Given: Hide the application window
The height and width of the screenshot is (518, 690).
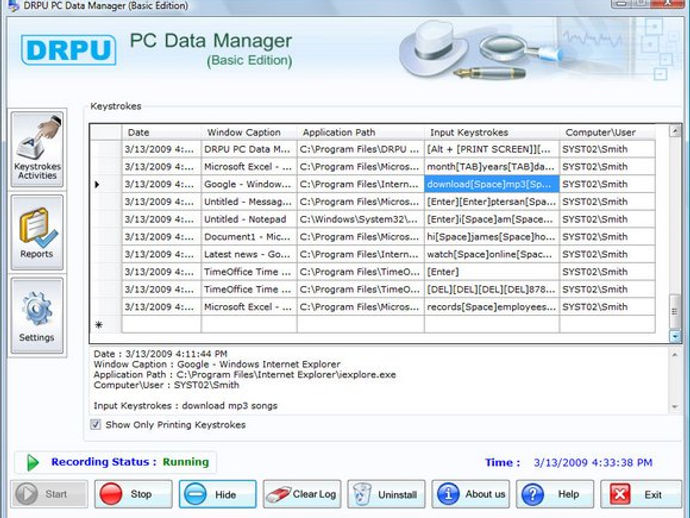Looking at the screenshot, I should tap(217, 494).
